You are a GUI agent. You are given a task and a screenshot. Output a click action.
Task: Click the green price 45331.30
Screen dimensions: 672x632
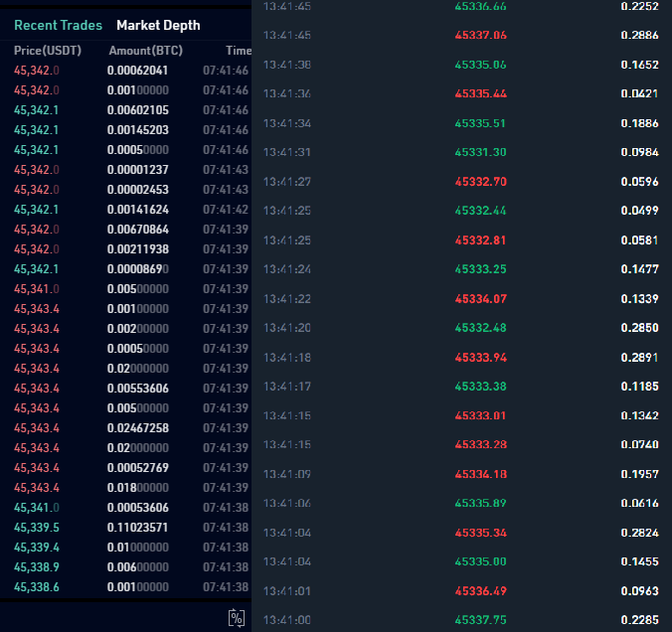[x=480, y=152]
